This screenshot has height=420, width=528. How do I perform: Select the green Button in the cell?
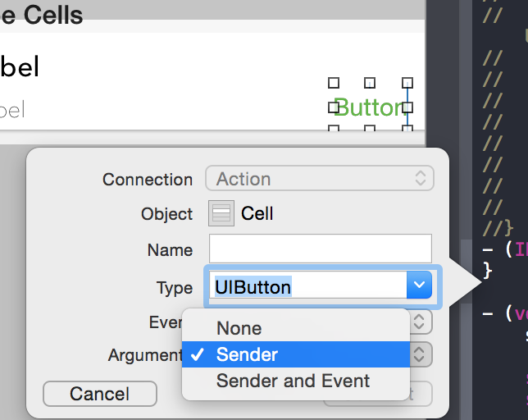[x=369, y=107]
